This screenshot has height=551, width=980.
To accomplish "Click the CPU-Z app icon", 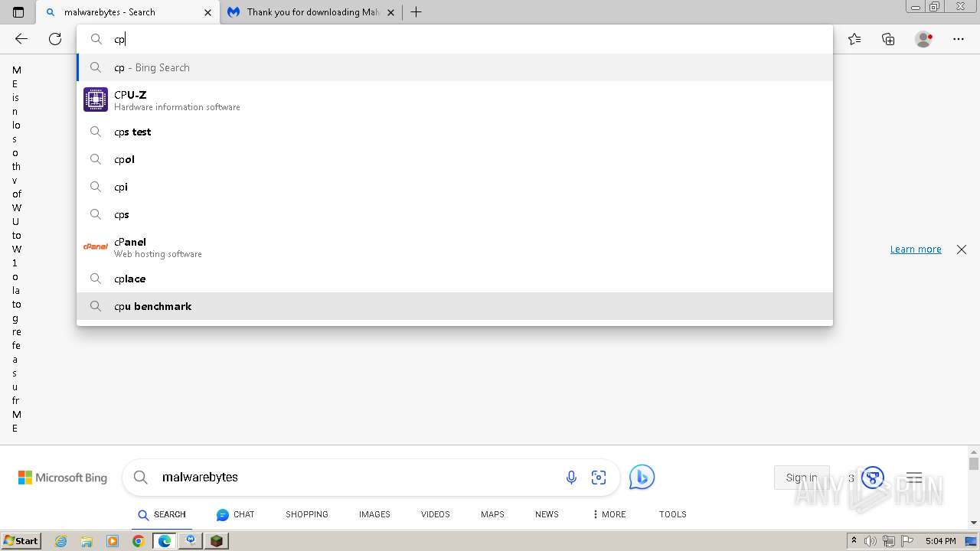I will (96, 99).
